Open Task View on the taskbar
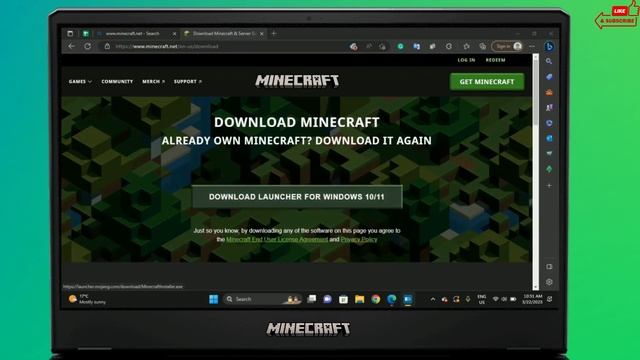 pyautogui.click(x=311, y=299)
